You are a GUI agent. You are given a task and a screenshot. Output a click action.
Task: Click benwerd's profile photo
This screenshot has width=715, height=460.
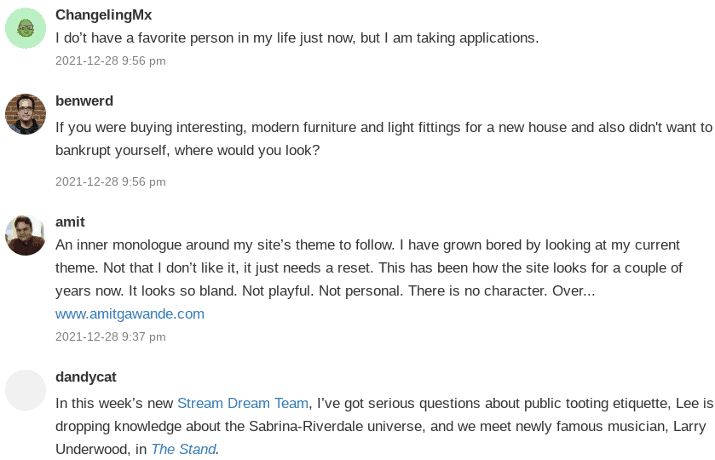coord(26,114)
